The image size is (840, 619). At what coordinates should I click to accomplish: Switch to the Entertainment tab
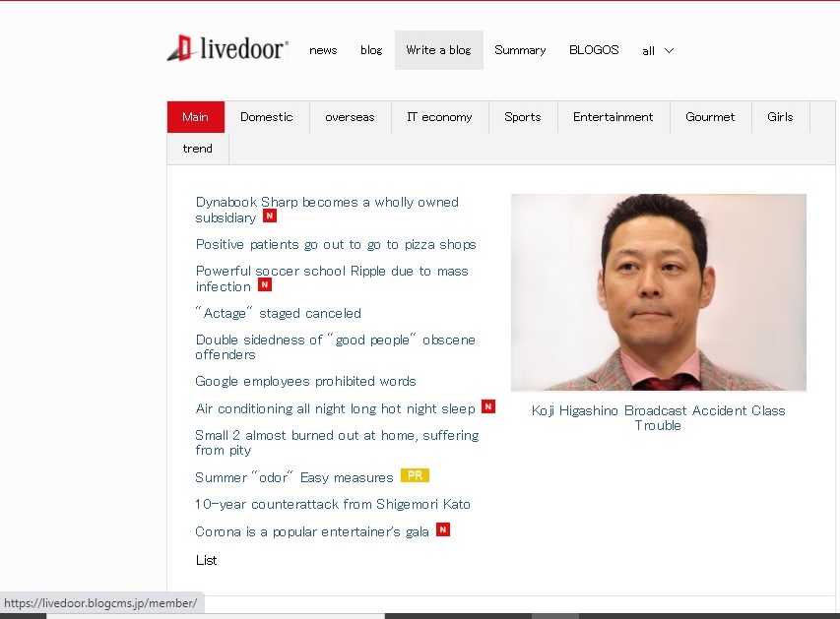click(x=614, y=117)
